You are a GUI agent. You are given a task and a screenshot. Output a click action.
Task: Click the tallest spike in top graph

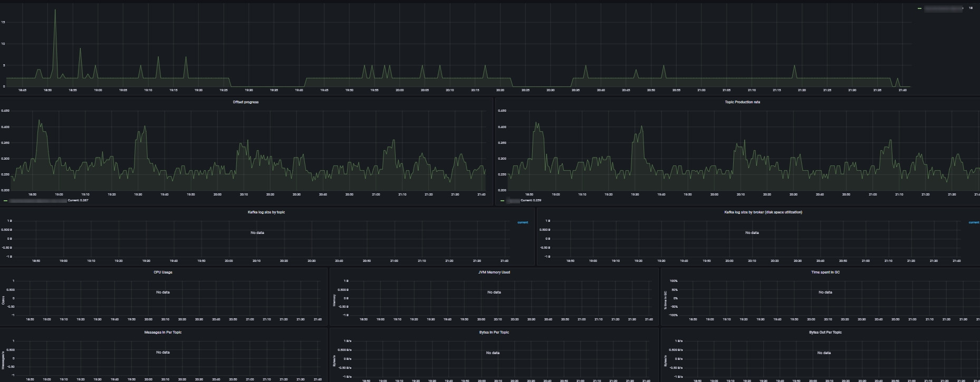[55, 10]
